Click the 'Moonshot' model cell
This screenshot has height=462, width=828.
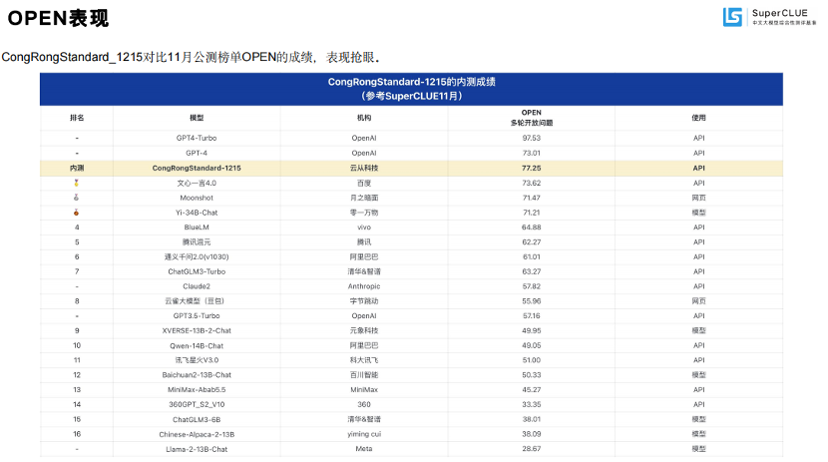196,197
